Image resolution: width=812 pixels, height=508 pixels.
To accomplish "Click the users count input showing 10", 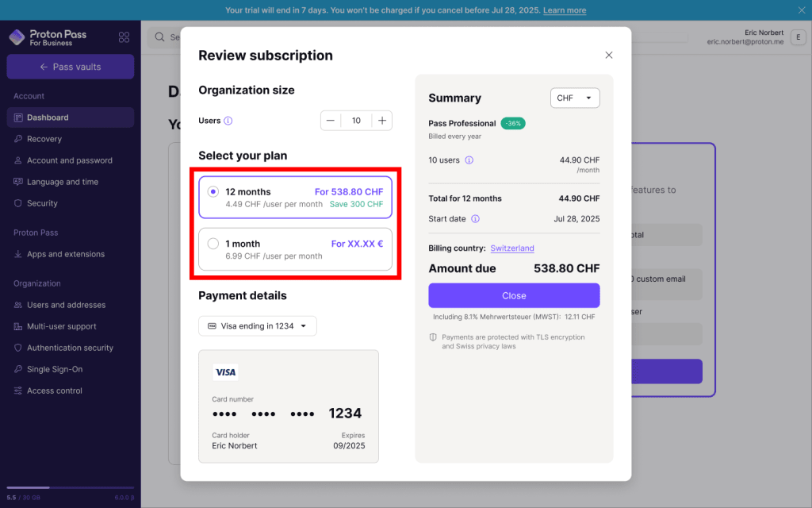I will click(356, 121).
